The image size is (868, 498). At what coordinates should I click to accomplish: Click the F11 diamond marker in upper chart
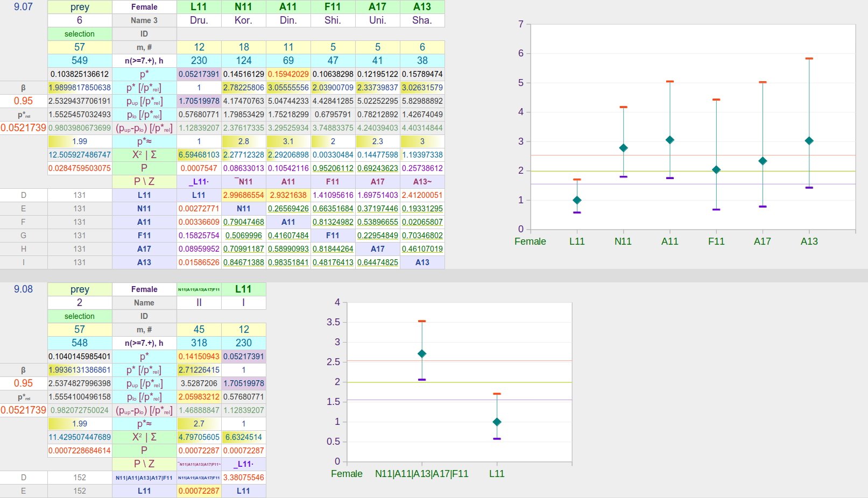tap(716, 169)
